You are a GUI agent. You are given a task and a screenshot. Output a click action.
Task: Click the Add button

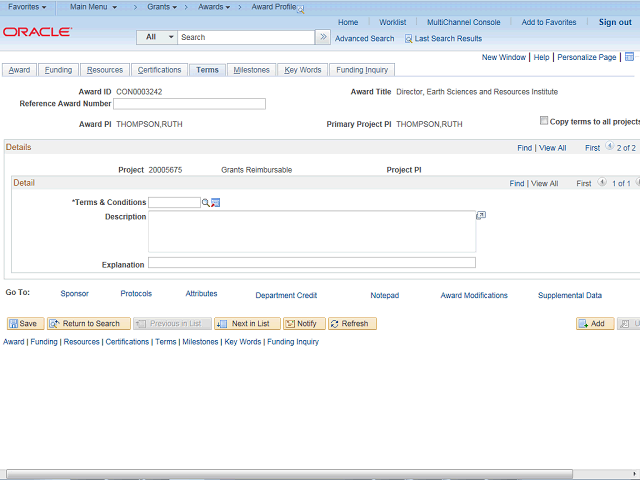coord(595,324)
